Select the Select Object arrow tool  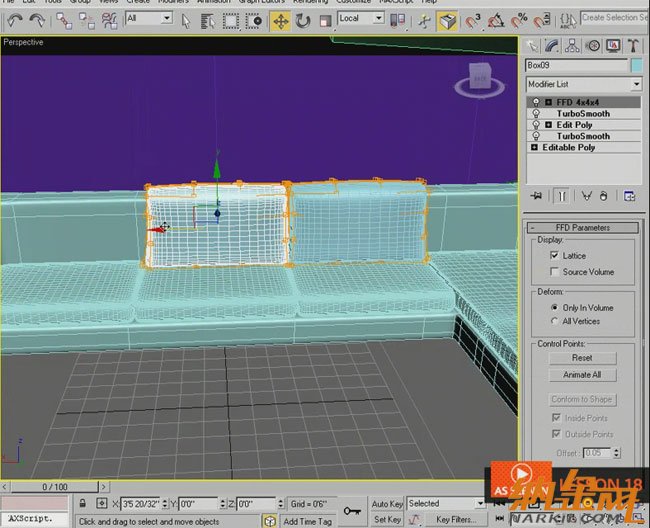tap(186, 21)
